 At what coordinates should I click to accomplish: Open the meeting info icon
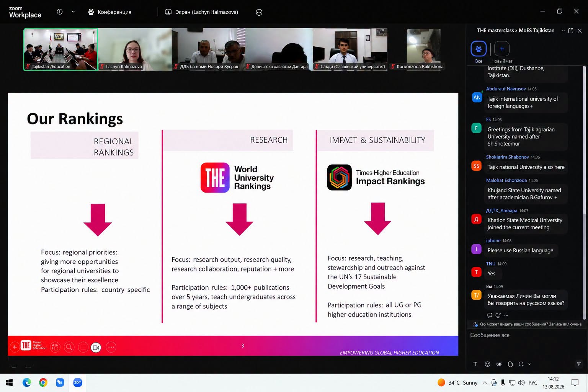pyautogui.click(x=60, y=12)
